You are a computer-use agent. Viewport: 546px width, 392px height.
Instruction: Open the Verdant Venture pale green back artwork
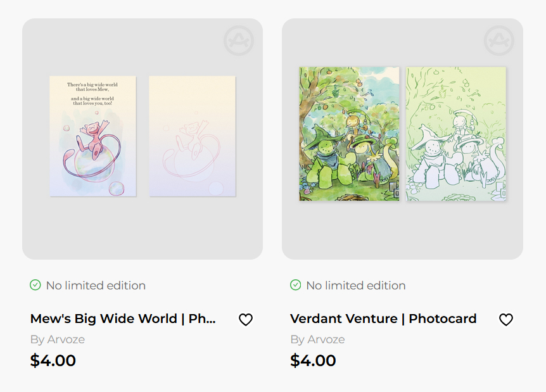(456, 134)
